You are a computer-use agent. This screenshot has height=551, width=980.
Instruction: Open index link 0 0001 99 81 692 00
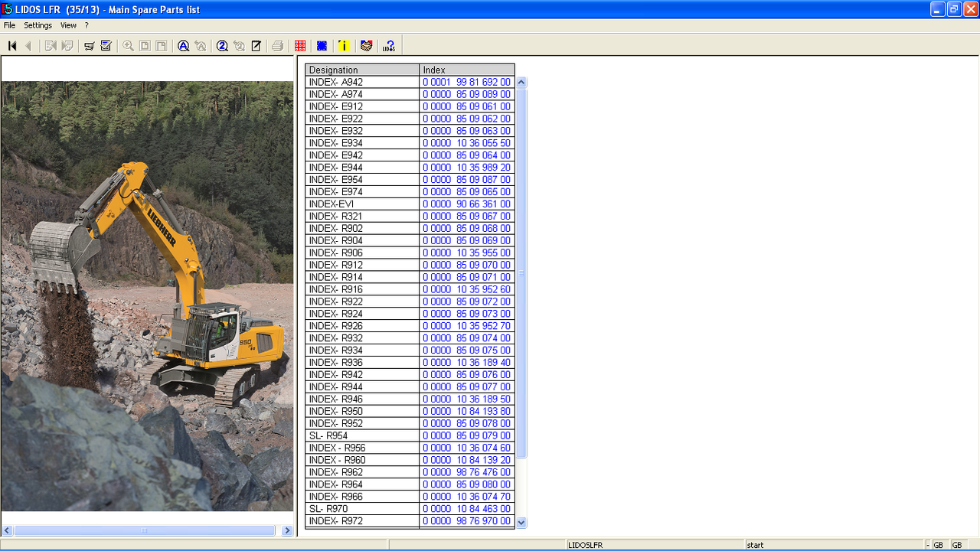tap(466, 82)
